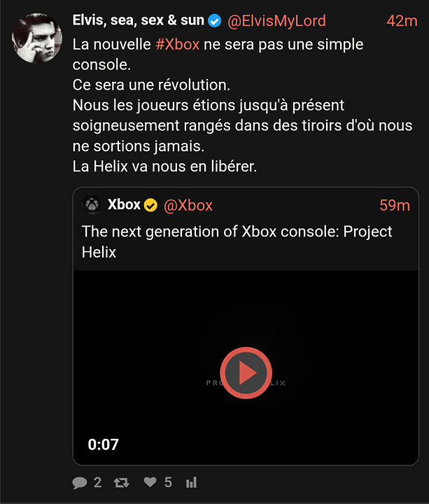Image resolution: width=429 pixels, height=504 pixels.
Task: Open the @ElvisMyLord handle link
Action: (276, 21)
